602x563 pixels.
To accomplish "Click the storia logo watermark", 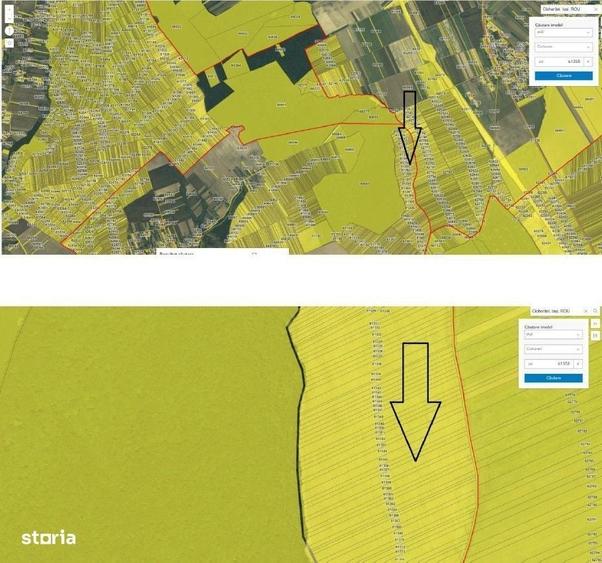I will [48, 538].
